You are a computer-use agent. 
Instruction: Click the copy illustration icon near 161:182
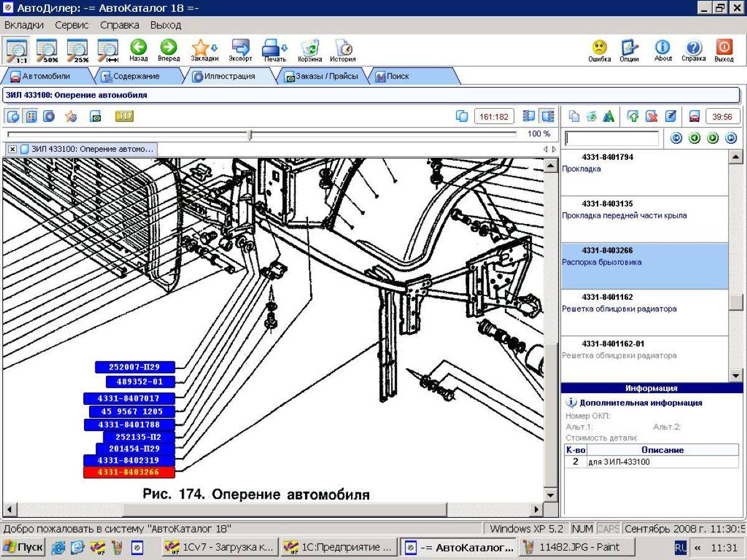point(462,116)
